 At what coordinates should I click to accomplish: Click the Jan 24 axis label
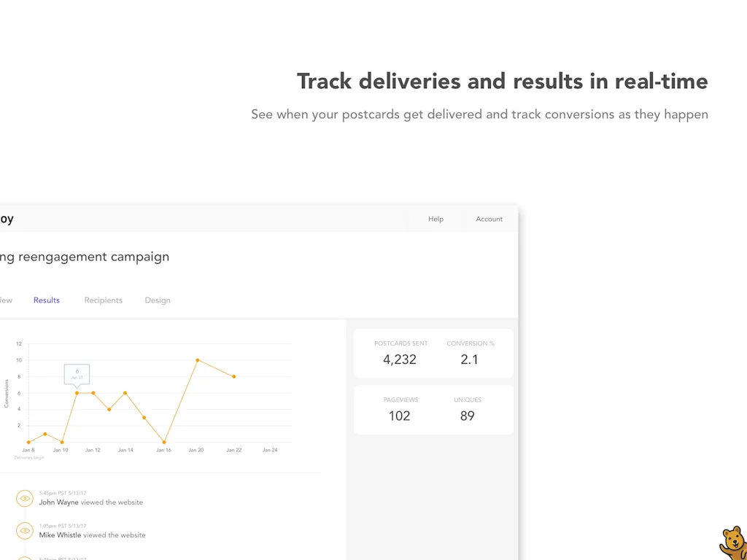pos(270,450)
